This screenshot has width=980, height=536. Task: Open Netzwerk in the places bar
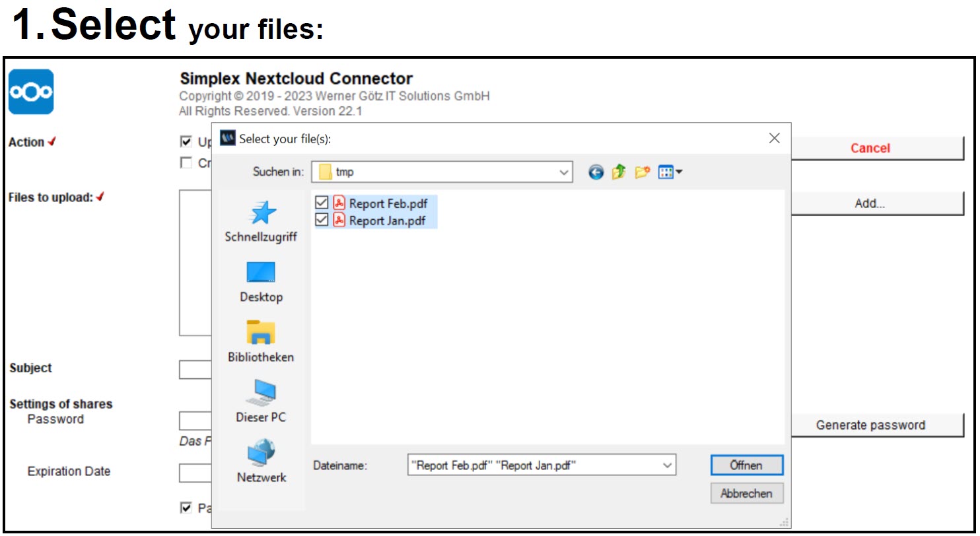261,461
